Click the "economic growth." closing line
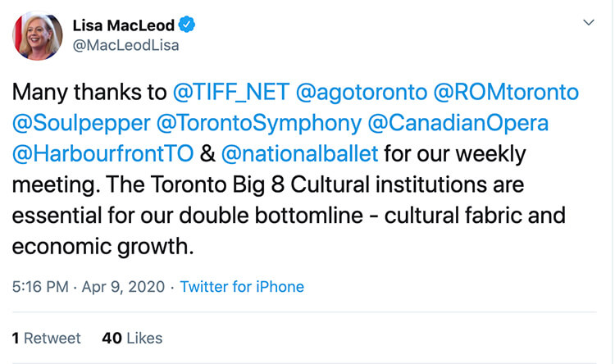The image size is (615, 364). [x=105, y=247]
